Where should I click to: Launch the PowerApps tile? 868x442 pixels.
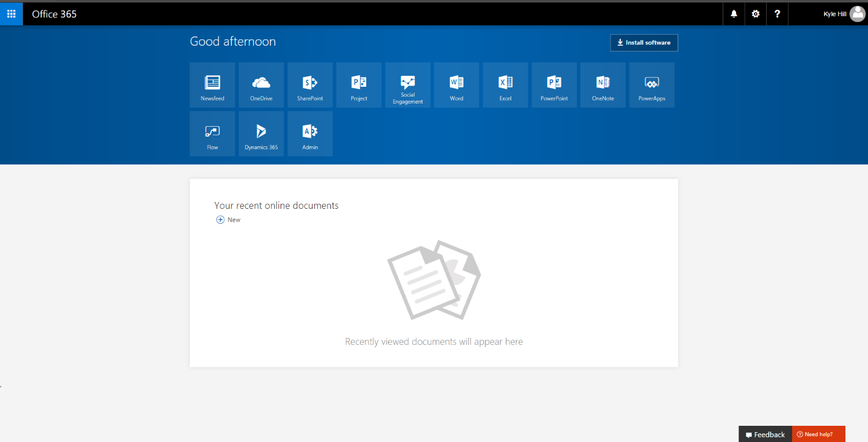pos(652,85)
